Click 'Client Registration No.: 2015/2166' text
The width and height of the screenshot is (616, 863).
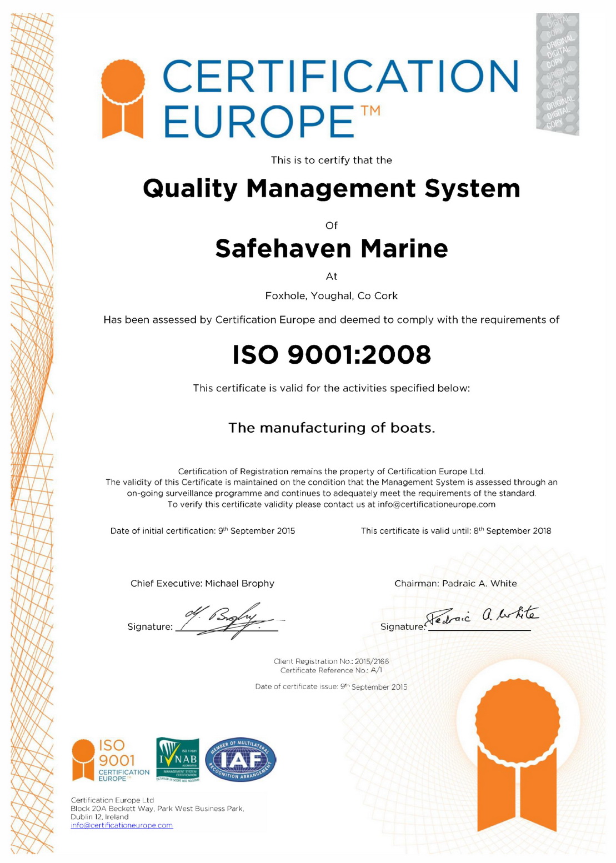tap(331, 661)
